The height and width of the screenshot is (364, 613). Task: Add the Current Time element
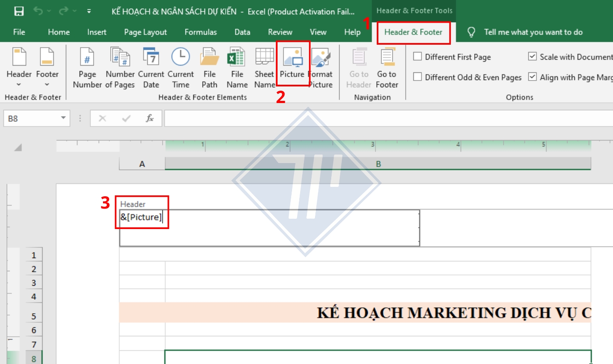180,68
